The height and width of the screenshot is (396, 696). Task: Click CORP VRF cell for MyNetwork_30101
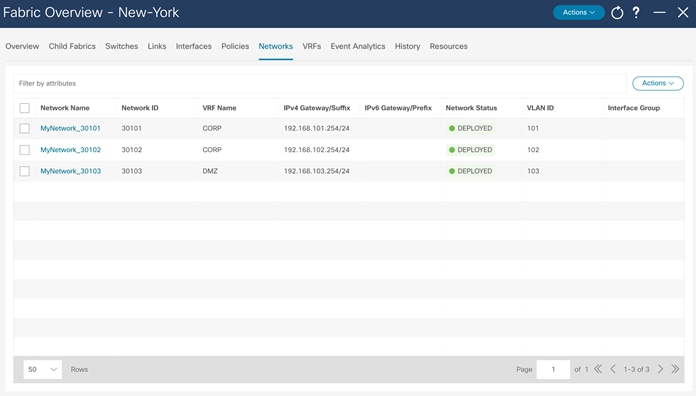212,128
